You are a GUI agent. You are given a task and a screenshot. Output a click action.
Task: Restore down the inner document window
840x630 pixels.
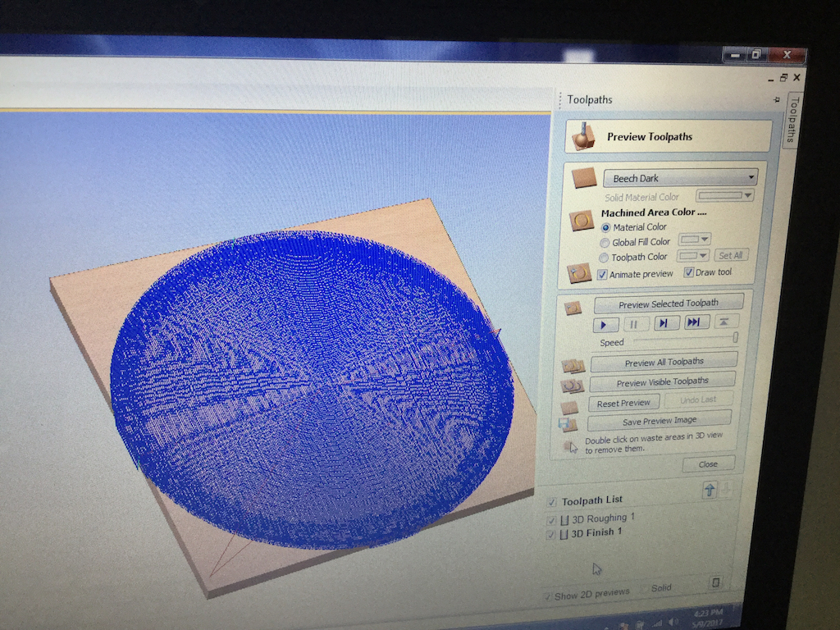coord(783,78)
